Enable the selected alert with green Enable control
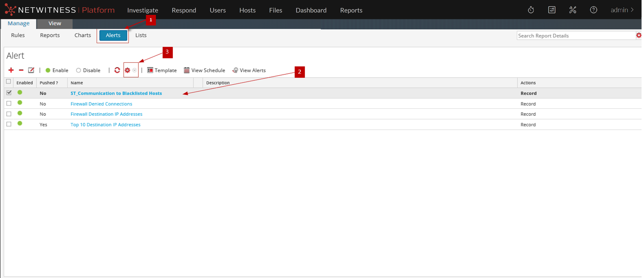 [x=57, y=70]
